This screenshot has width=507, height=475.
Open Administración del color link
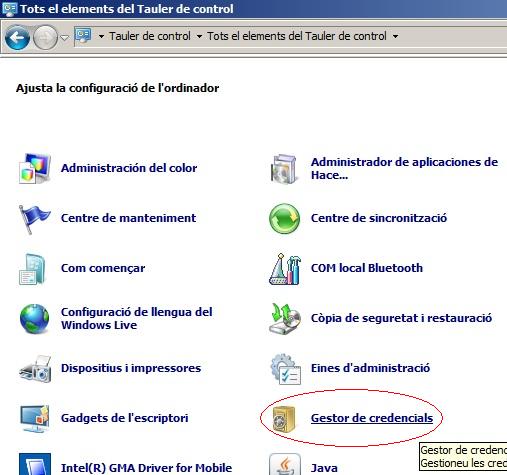pos(129,168)
